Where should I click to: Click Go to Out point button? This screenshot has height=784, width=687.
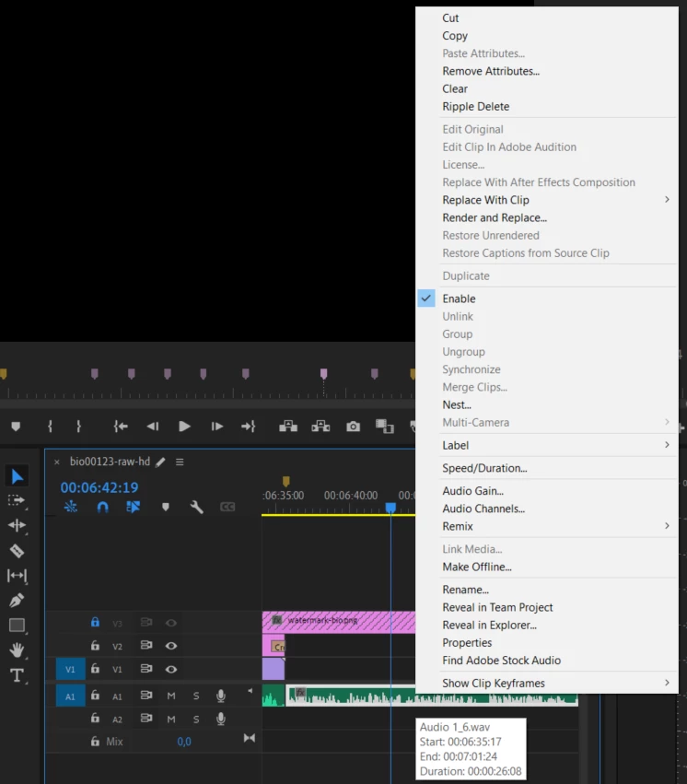[249, 427]
